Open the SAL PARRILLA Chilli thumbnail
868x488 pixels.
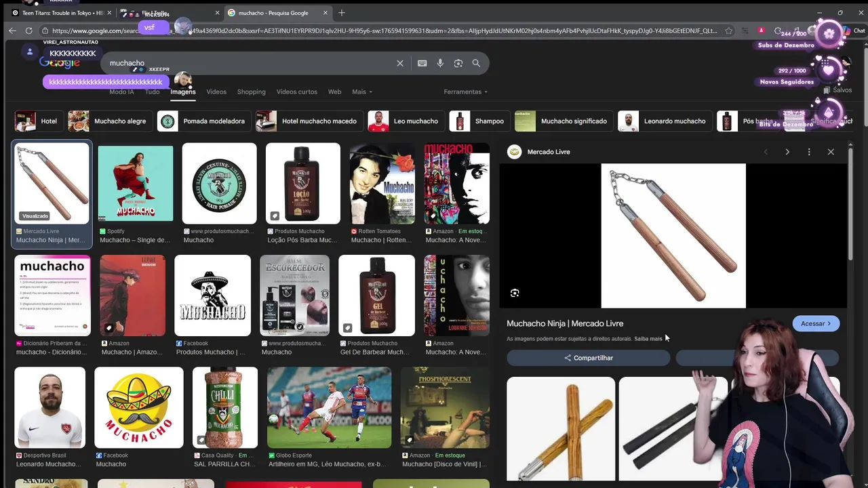tap(225, 407)
